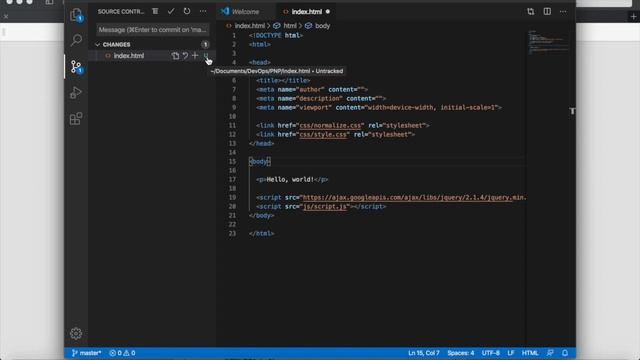The width and height of the screenshot is (640, 360).
Task: Select index.html in Changes list
Action: click(129, 56)
